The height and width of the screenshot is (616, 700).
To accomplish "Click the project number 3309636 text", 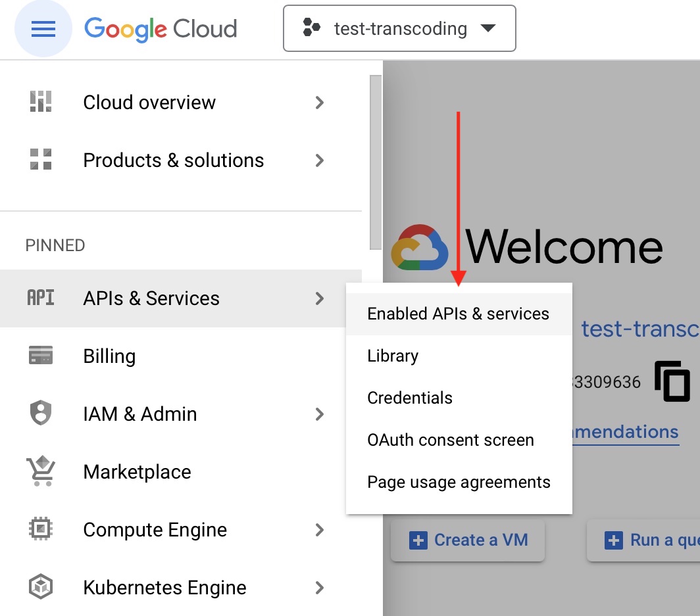I will 607,382.
